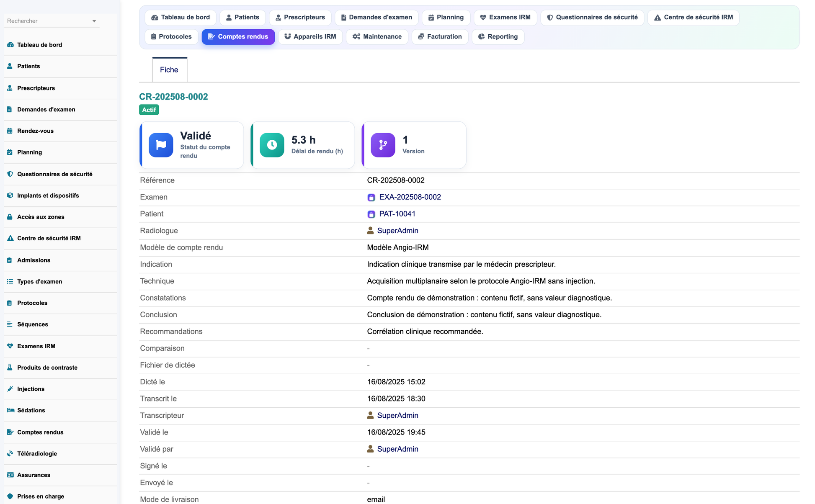
Task: Click the purple version branch icon
Action: point(383,145)
